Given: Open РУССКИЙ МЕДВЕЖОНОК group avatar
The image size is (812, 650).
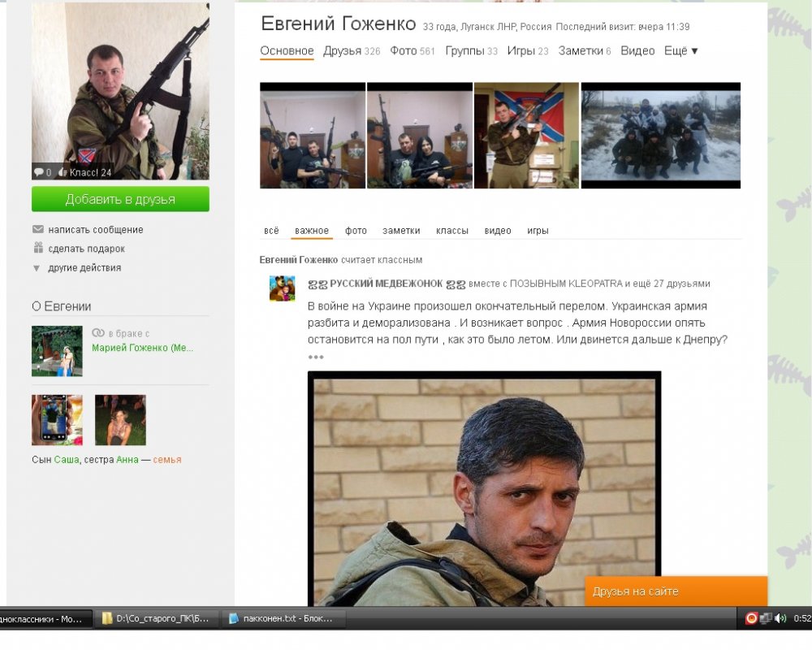Looking at the screenshot, I should point(283,288).
